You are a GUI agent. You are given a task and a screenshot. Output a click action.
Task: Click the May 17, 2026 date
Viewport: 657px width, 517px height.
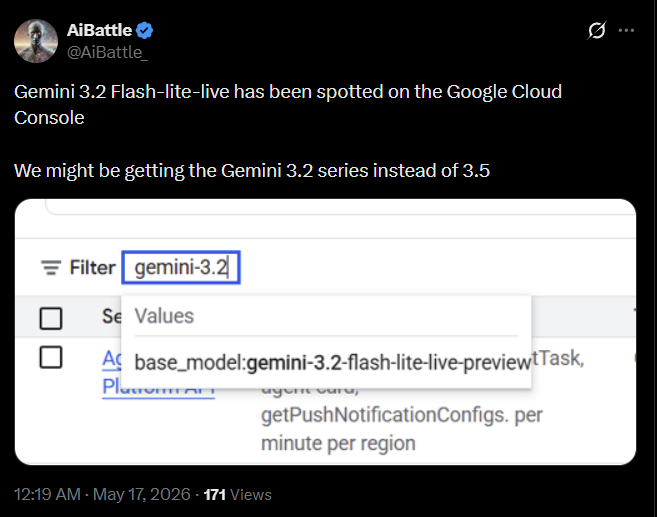pyautogui.click(x=142, y=494)
